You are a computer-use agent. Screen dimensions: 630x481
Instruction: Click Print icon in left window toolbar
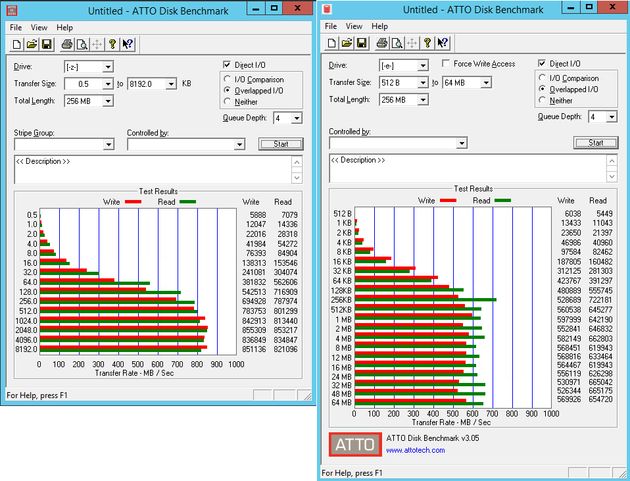(67, 44)
